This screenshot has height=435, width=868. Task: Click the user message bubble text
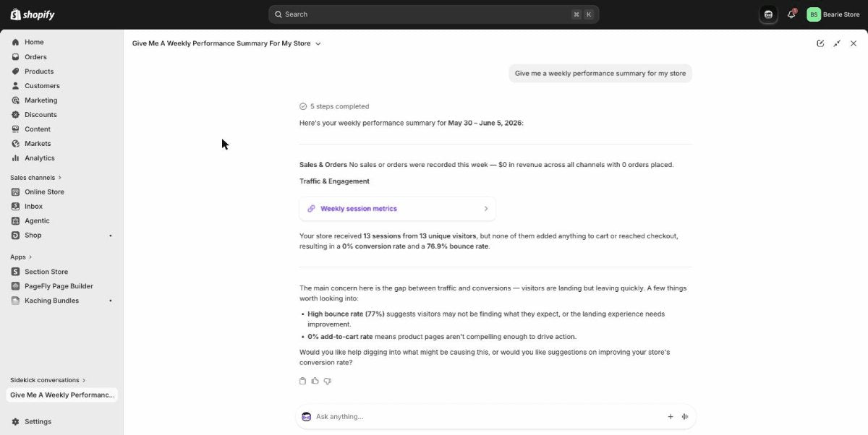[x=600, y=73]
